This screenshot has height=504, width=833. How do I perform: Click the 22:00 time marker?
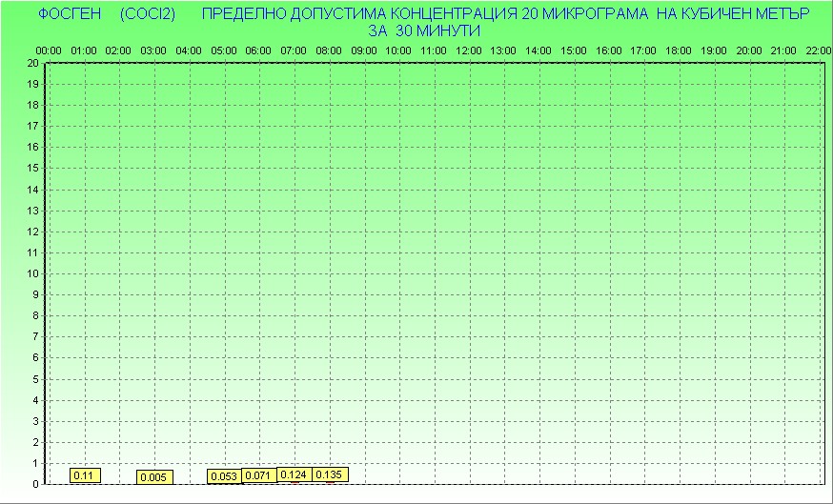tap(818, 50)
